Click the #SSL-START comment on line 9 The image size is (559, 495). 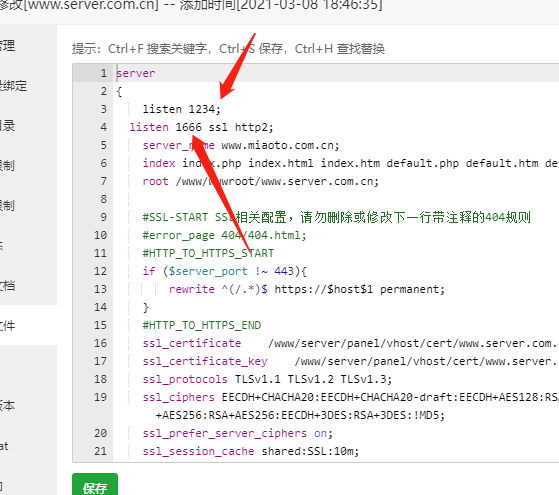pos(337,217)
